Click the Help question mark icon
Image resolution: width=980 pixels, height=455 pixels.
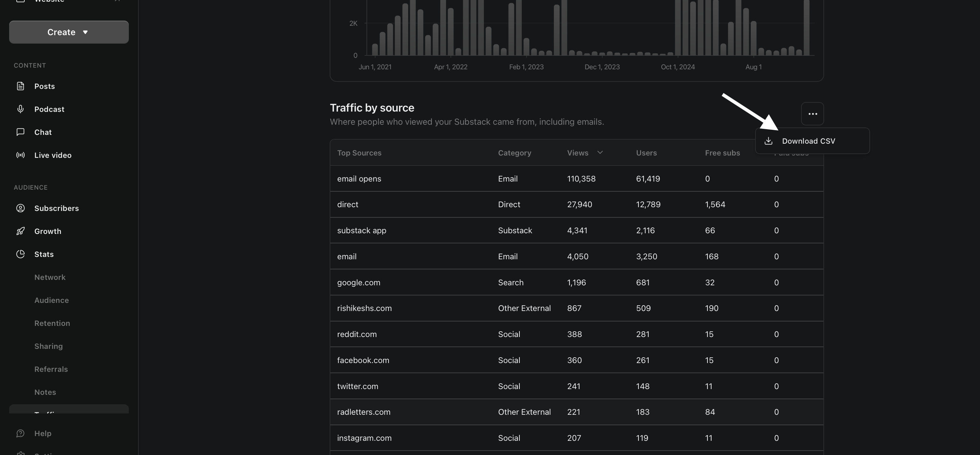coord(20,433)
